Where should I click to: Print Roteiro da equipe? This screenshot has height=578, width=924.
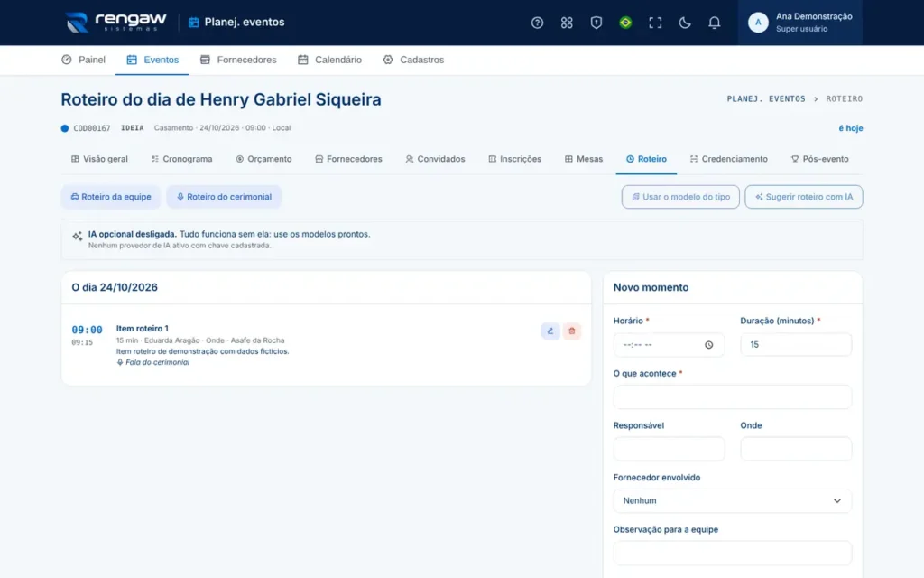pyautogui.click(x=111, y=197)
